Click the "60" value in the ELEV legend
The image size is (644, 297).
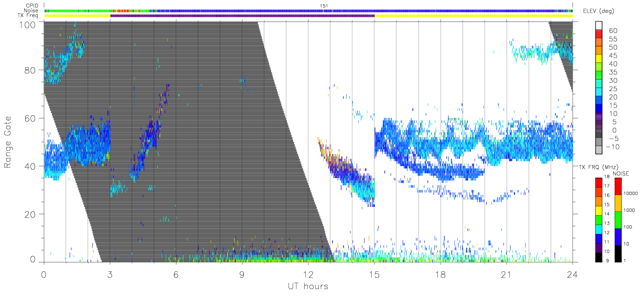[613, 30]
